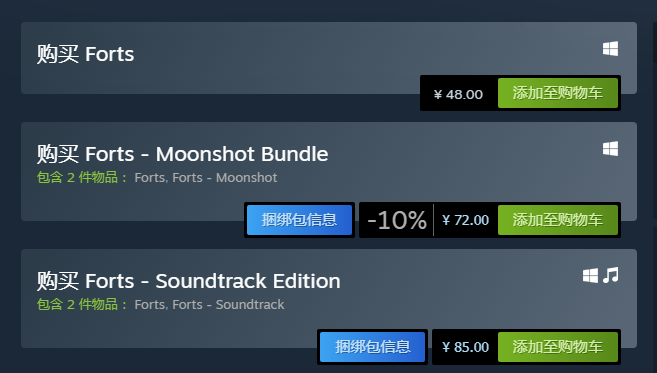Click the 购买 Forts - Soundtrack Edition heading

pyautogui.click(x=189, y=281)
